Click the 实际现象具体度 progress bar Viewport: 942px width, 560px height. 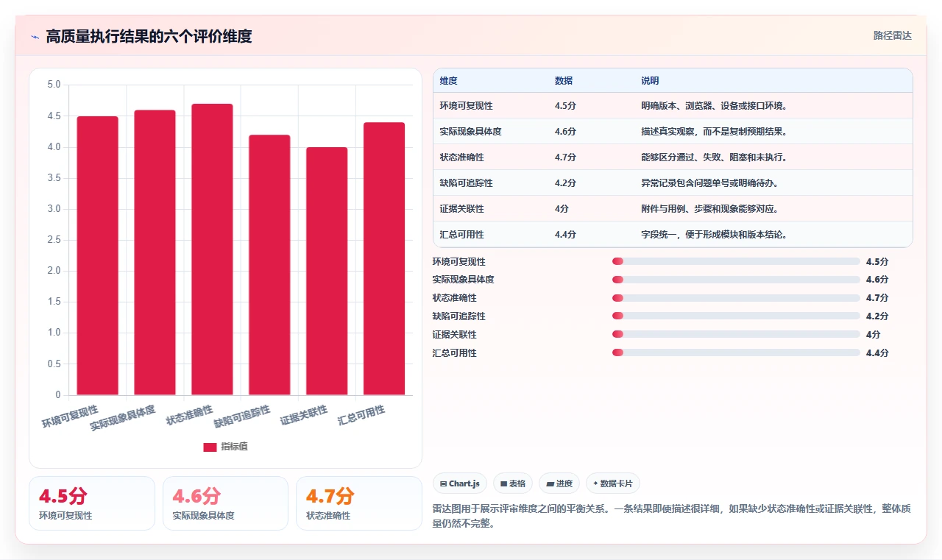click(x=736, y=280)
